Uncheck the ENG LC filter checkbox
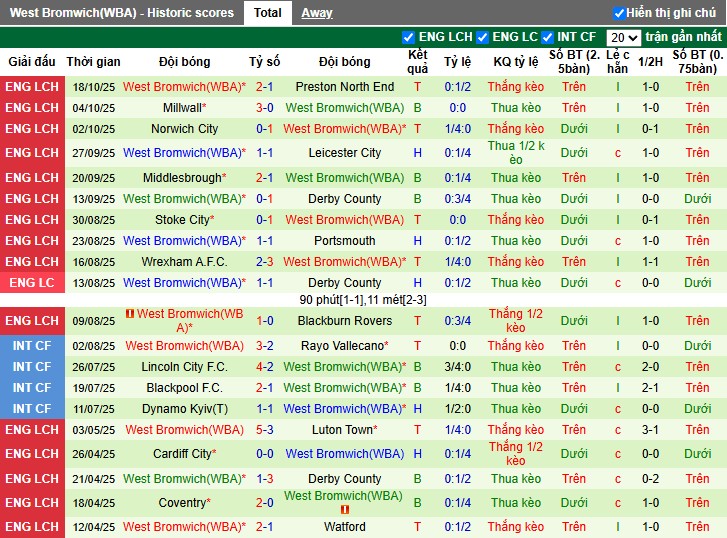Image resolution: width=727 pixels, height=538 pixels. 482,37
